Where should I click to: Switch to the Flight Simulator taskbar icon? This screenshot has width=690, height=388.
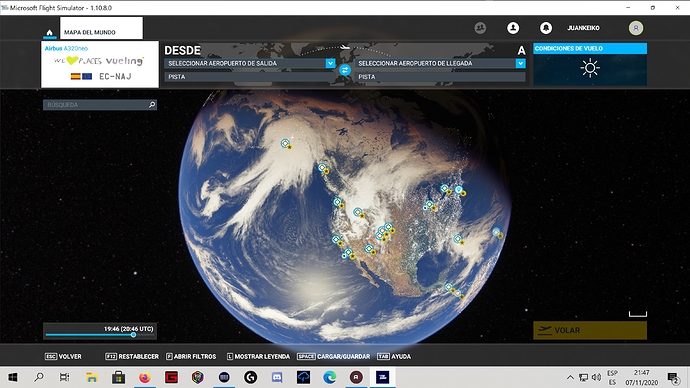(382, 377)
